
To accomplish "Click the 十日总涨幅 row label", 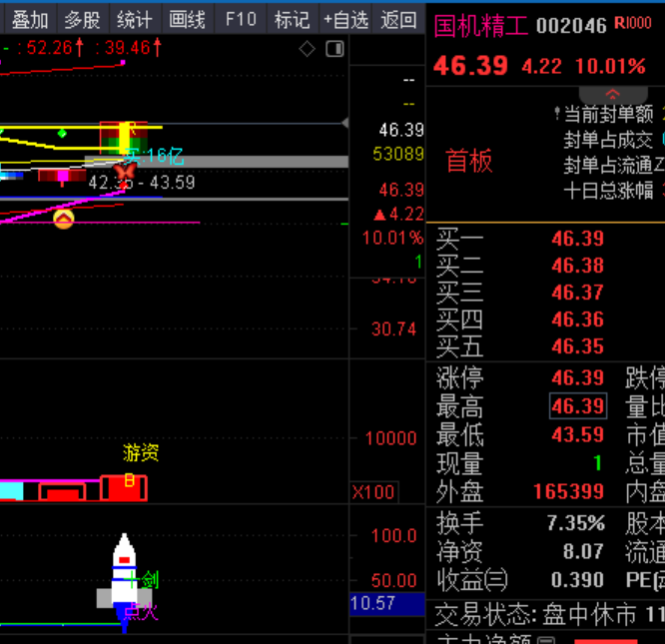I will pyautogui.click(x=609, y=191).
